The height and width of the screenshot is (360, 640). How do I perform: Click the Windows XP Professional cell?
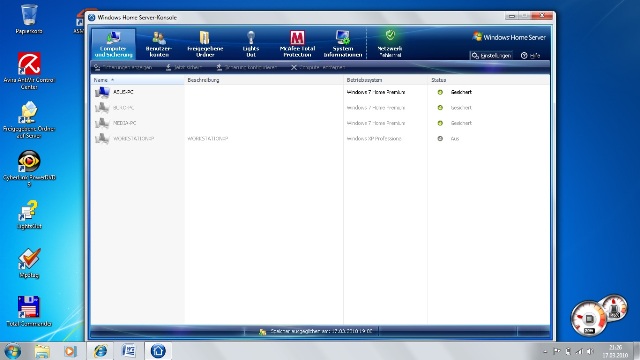pyautogui.click(x=374, y=139)
